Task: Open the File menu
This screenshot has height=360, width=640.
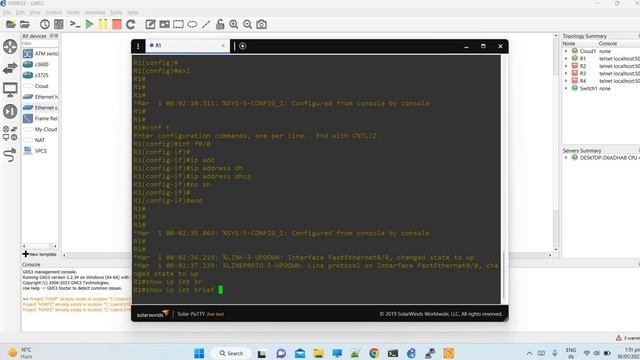Action: 7,13
